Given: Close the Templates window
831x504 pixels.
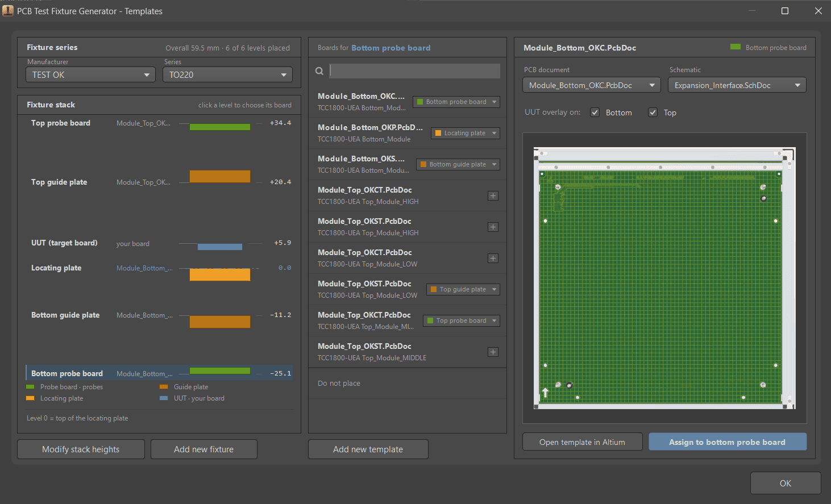Looking at the screenshot, I should point(818,11).
